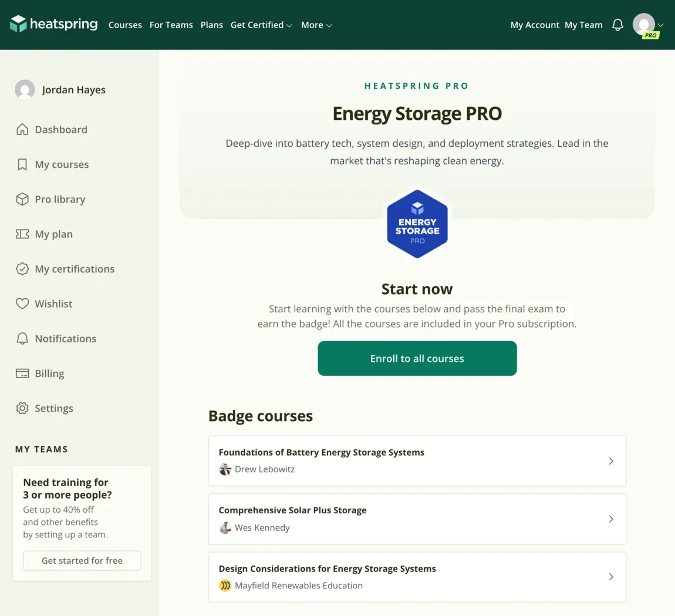Click the Energy Storage PRO hexagon badge
Viewport: 675px width, 616px height.
pos(417,224)
